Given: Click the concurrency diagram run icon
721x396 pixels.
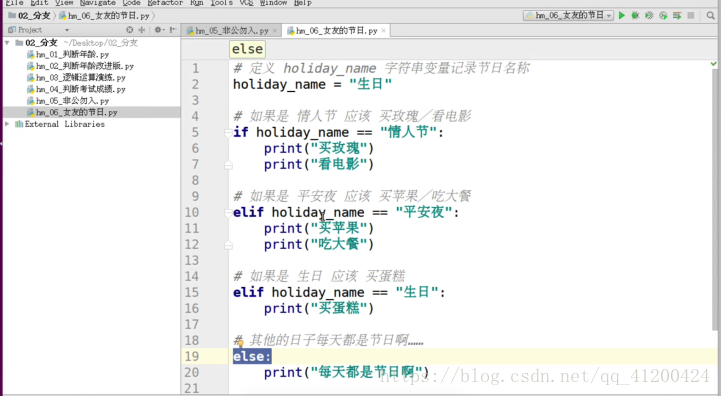Looking at the screenshot, I should [x=677, y=15].
